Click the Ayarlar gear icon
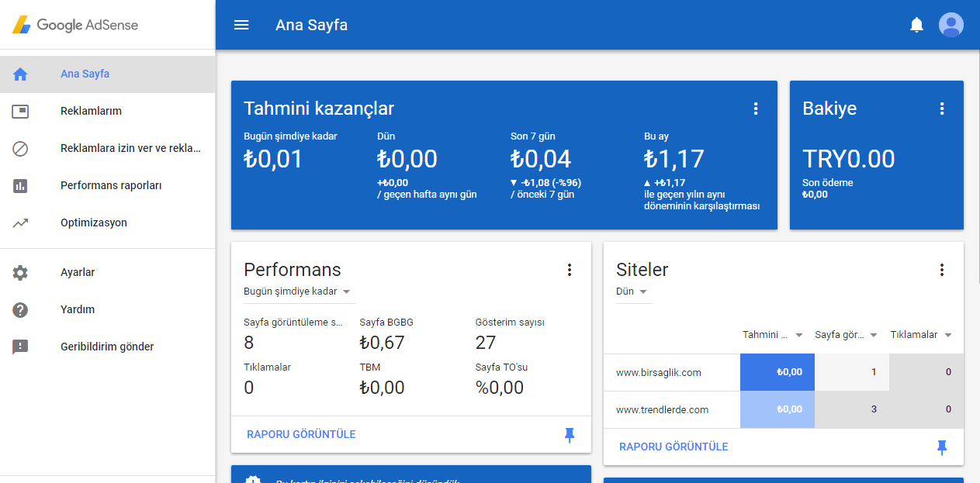This screenshot has height=483, width=980. click(x=20, y=273)
